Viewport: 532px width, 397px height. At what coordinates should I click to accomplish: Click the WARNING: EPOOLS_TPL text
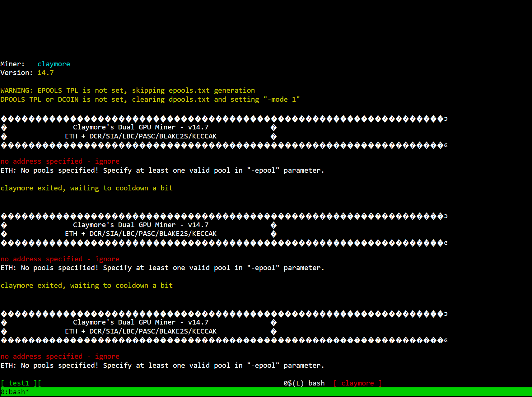point(39,91)
